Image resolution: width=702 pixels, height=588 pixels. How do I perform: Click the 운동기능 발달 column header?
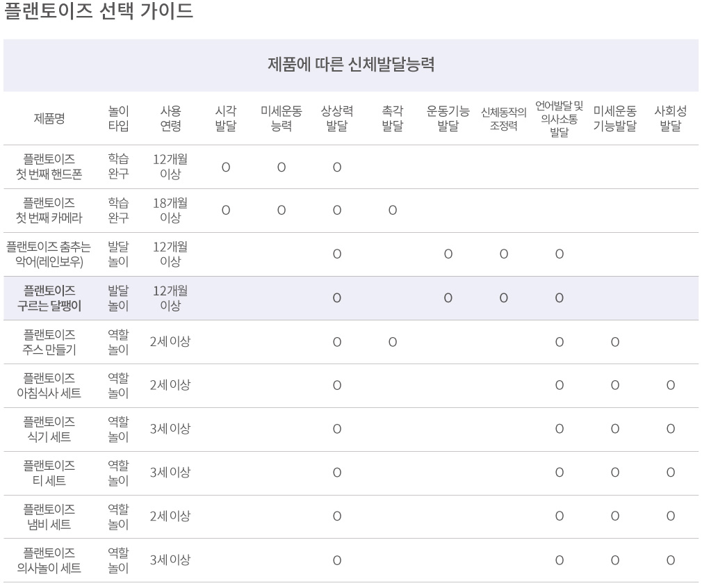(448, 118)
